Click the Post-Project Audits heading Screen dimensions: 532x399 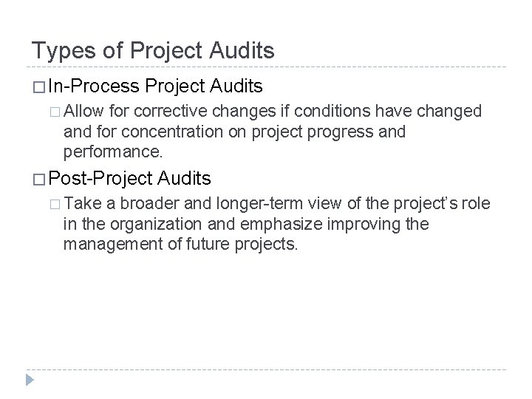[x=129, y=178]
